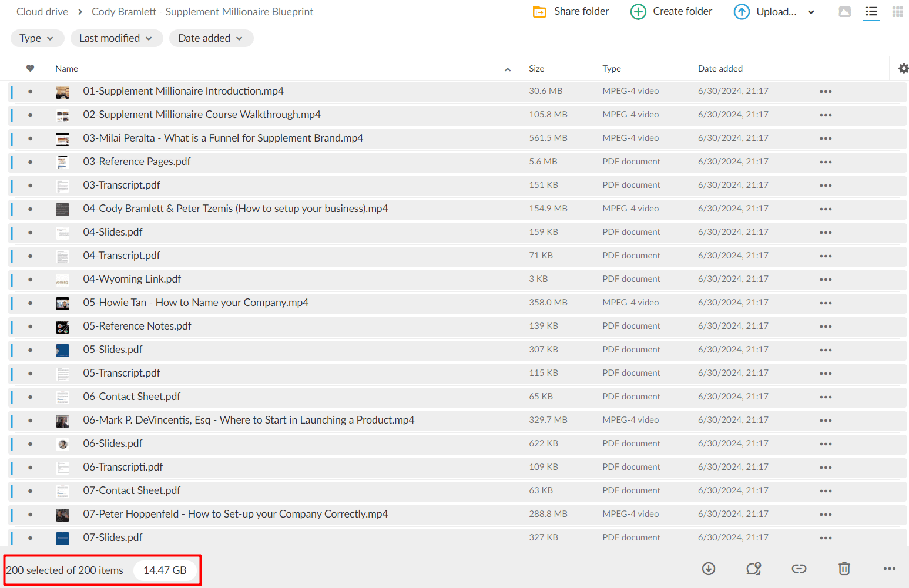This screenshot has width=909, height=588.
Task: Open options menu for 03-Transcript.pdf
Action: pos(826,186)
